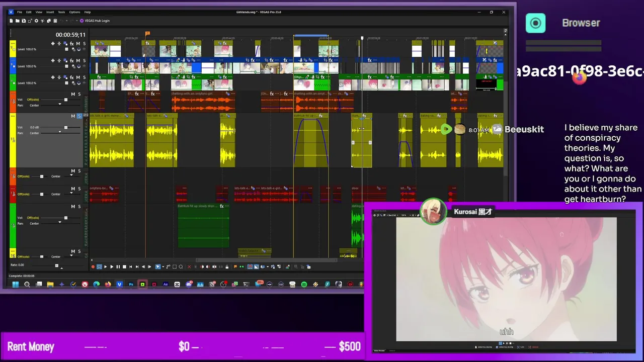Click the Pause button in transport bar
This screenshot has height=362, width=644.
[118, 266]
